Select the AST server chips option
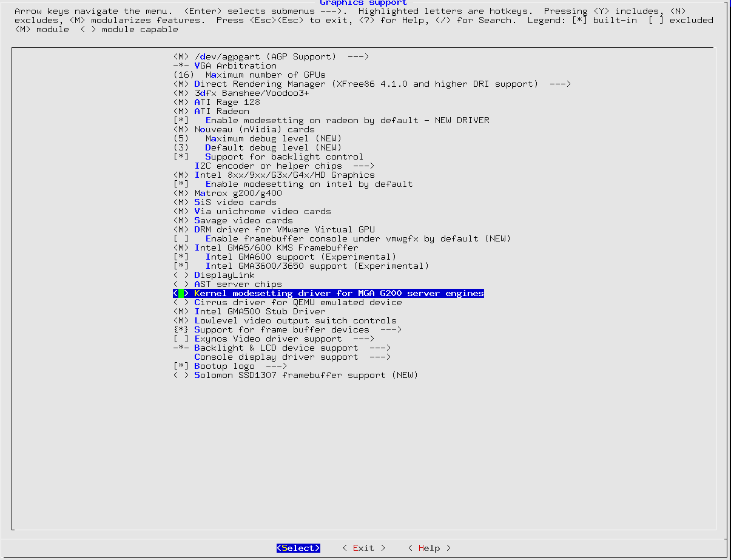The image size is (731, 560). 227,284
